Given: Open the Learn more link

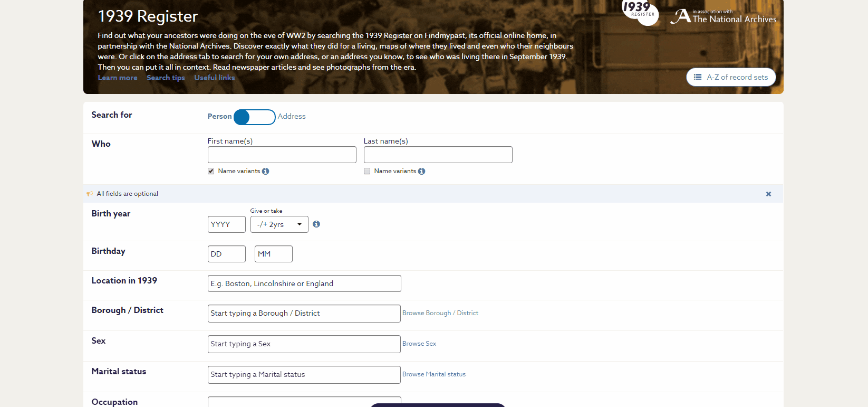Looking at the screenshot, I should pyautogui.click(x=118, y=78).
